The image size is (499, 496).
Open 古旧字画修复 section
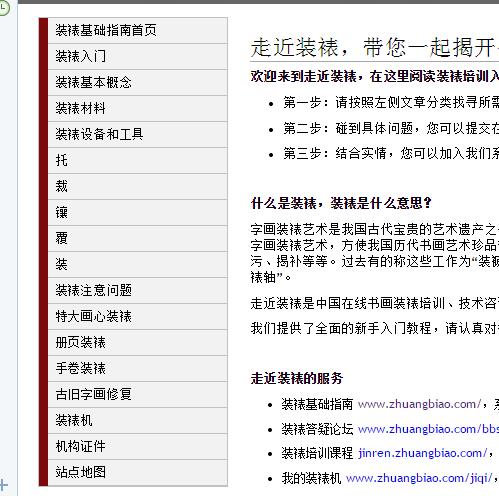coord(138,394)
